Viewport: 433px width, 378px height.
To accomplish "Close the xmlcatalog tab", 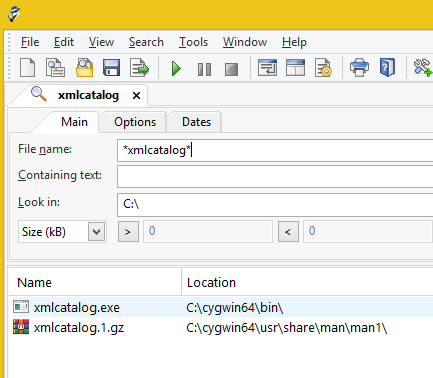I will tap(136, 96).
